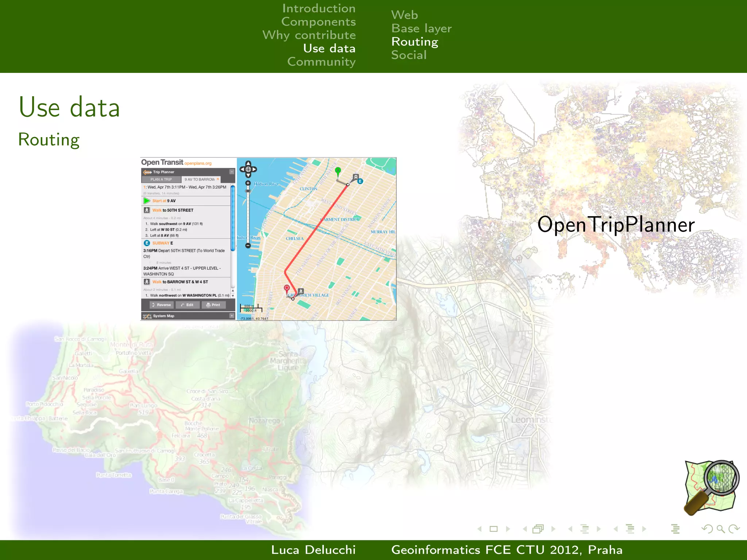Click previous frame arrow left of stacked frames icon
The width and height of the screenshot is (747, 560).
pos(525,529)
